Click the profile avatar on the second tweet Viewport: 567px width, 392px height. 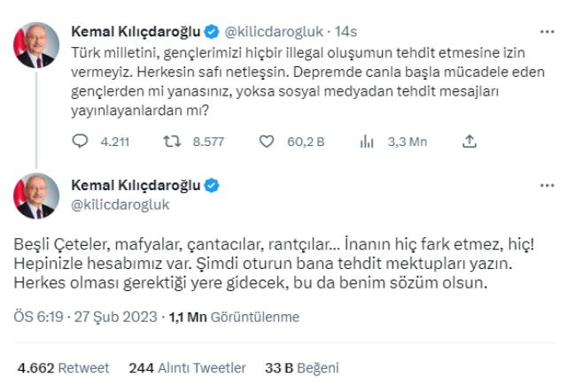(x=36, y=196)
